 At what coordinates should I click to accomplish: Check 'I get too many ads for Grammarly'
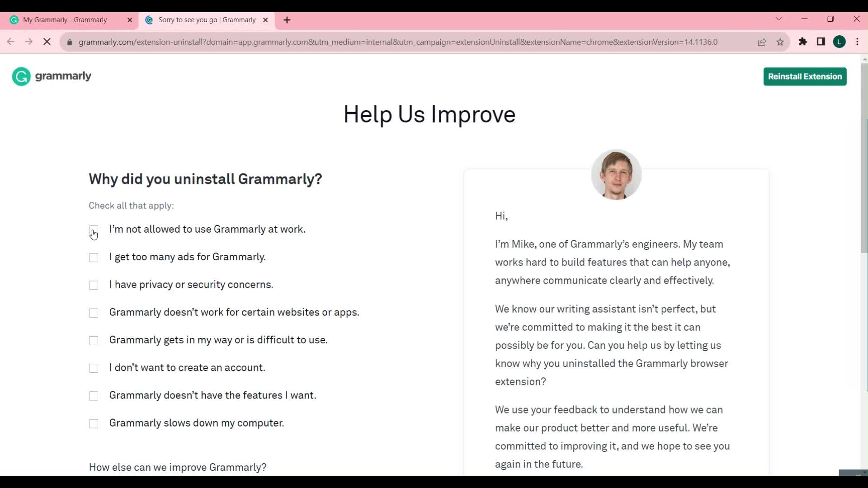coord(94,258)
